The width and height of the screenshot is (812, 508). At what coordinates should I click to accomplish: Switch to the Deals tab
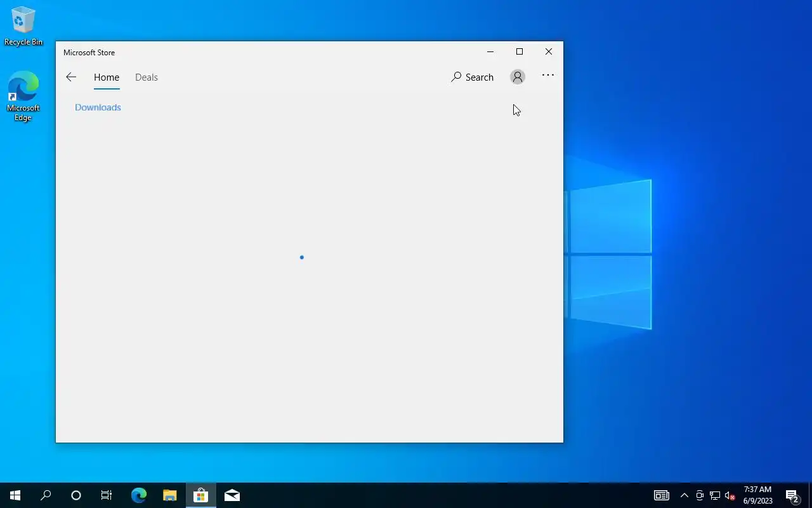[147, 77]
